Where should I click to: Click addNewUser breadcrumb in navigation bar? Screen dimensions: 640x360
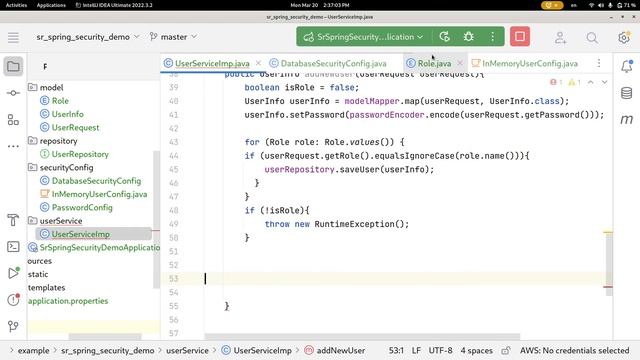point(340,350)
